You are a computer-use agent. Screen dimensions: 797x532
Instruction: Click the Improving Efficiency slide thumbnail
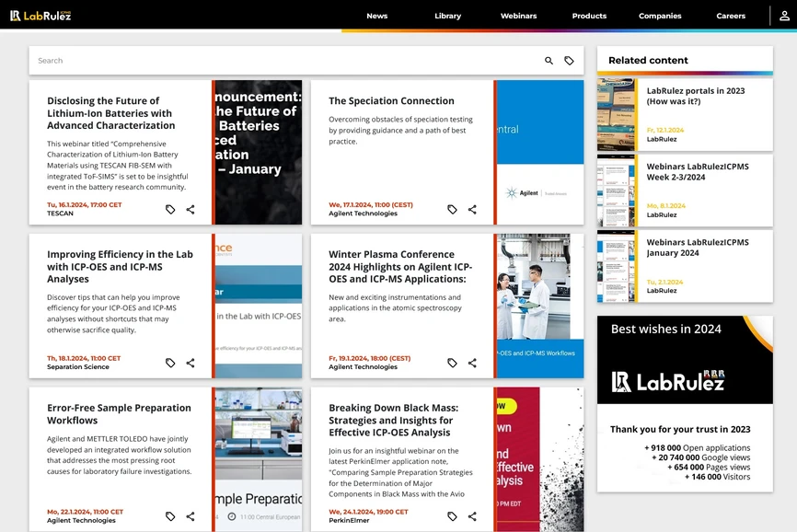[259, 306]
